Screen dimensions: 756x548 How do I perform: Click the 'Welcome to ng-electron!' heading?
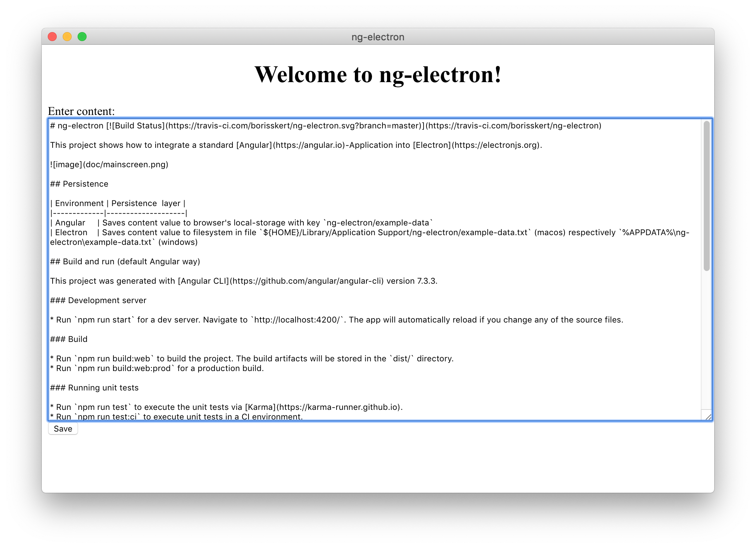pos(378,74)
